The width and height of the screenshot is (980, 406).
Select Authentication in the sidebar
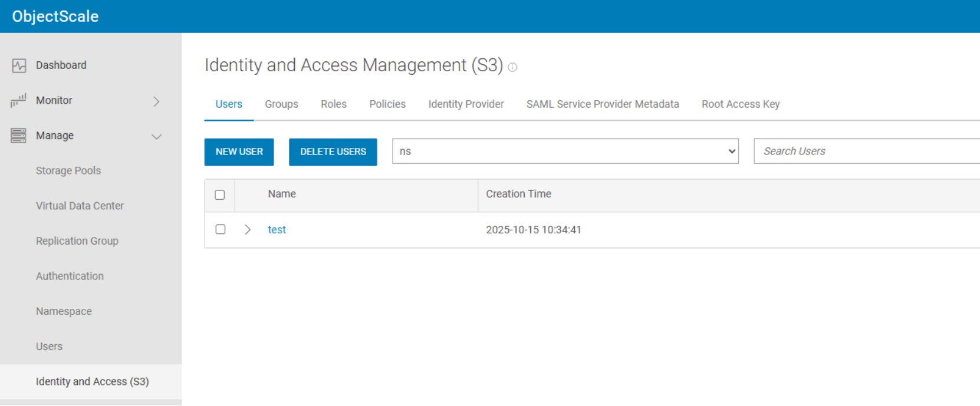[70, 276]
